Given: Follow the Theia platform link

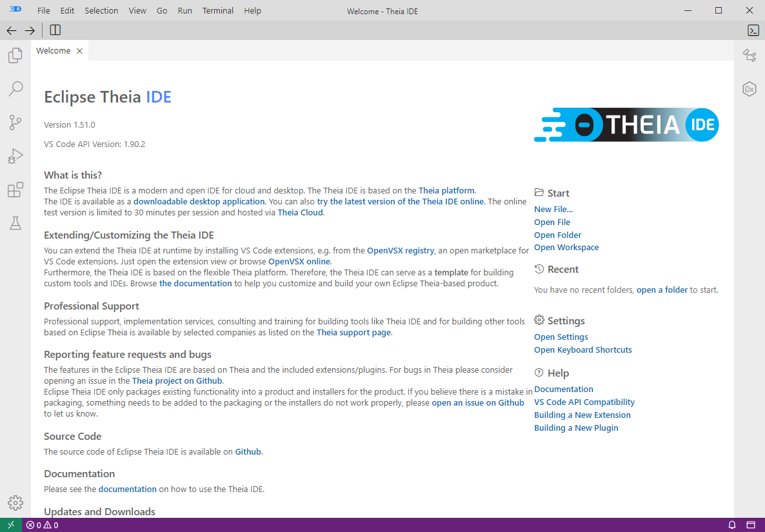Looking at the screenshot, I should tap(446, 191).
